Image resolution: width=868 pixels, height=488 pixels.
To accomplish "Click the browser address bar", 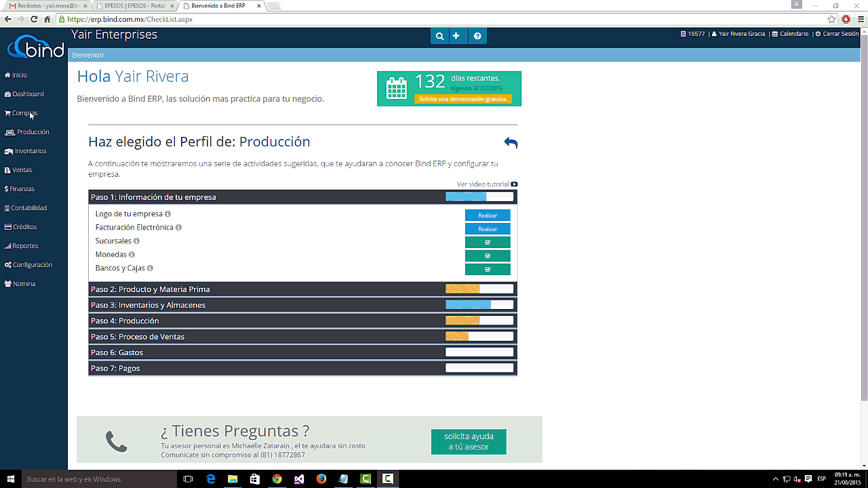I will click(441, 19).
